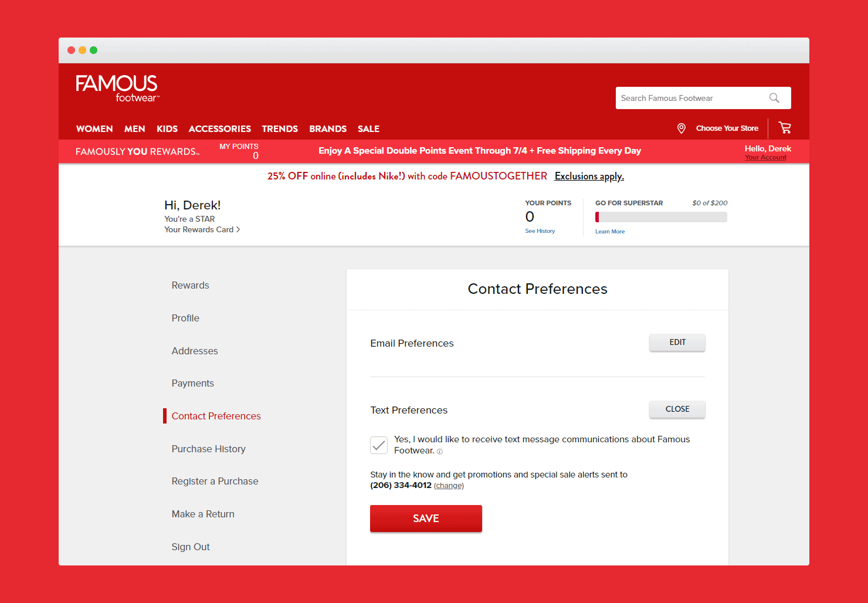Image resolution: width=868 pixels, height=603 pixels.
Task: Open the Men menu
Action: (x=135, y=129)
